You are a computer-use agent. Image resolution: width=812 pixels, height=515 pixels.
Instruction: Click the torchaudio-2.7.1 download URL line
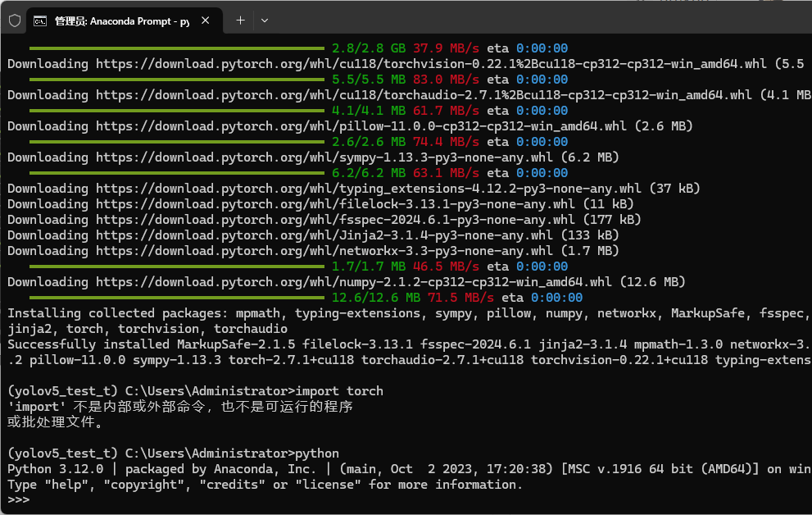click(x=409, y=95)
